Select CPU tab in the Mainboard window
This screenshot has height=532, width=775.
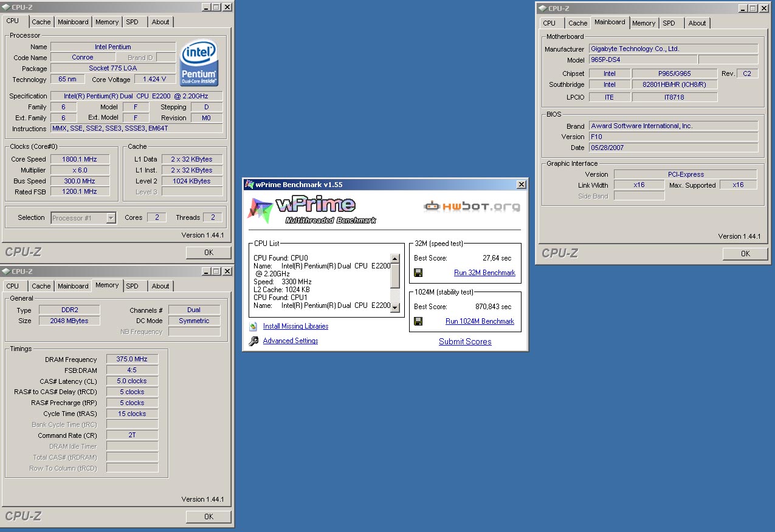(549, 23)
